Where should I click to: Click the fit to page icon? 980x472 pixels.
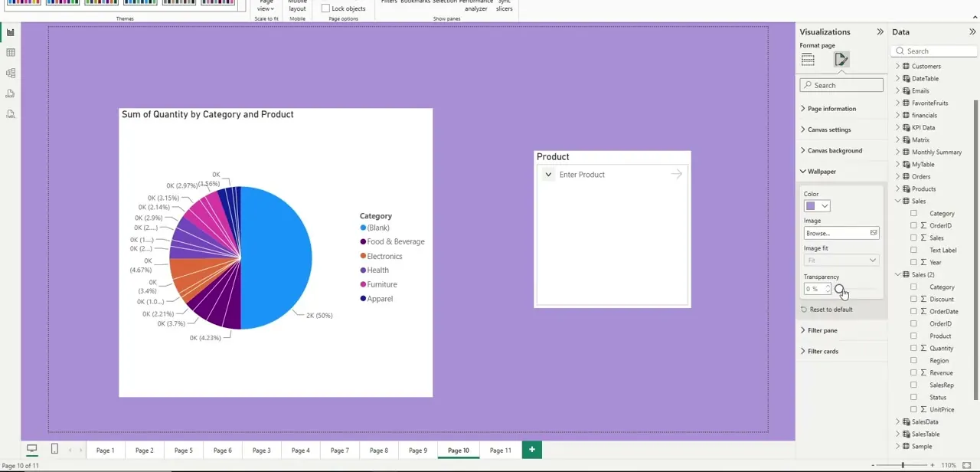click(x=966, y=466)
